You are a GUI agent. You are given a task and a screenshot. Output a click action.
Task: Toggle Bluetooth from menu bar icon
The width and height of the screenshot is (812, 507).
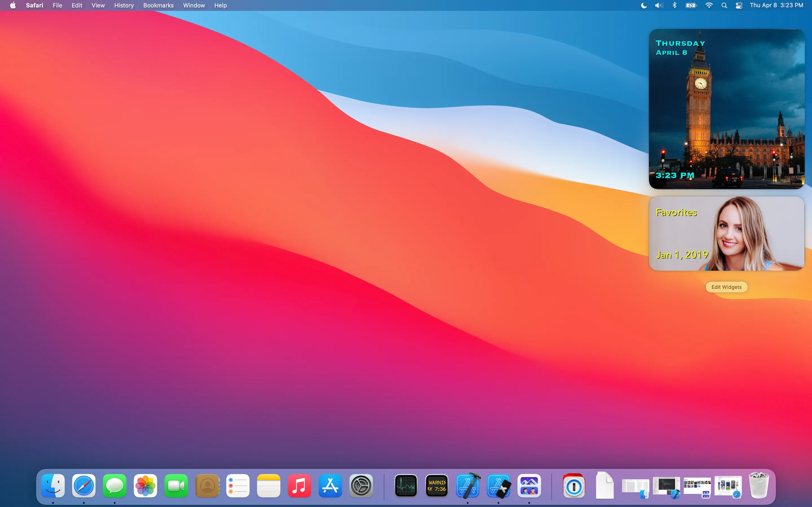pos(674,5)
